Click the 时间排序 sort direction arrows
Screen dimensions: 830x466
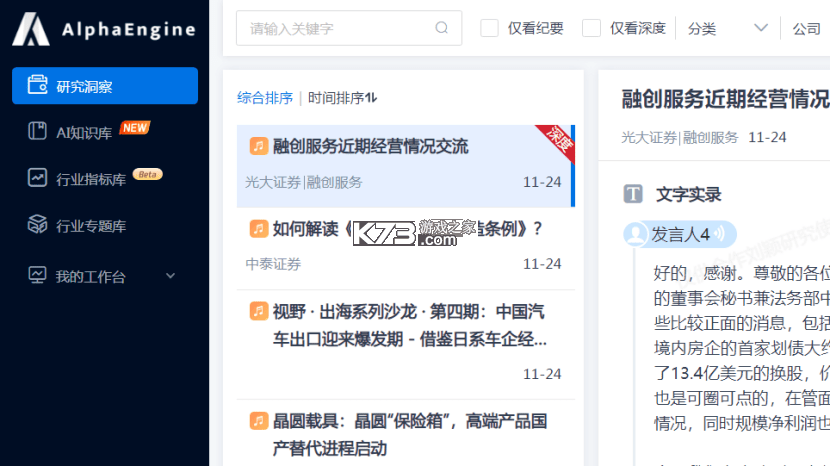click(x=371, y=97)
